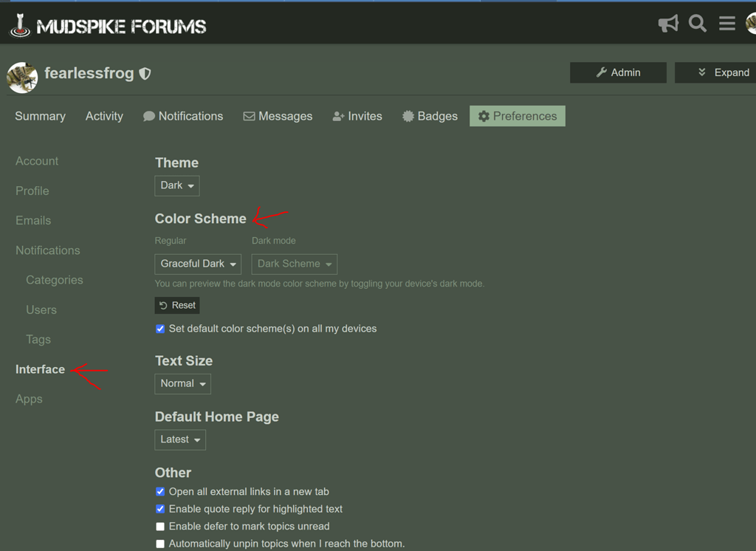Image resolution: width=756 pixels, height=551 pixels.
Task: Open the announcements megaphone icon
Action: (x=668, y=24)
